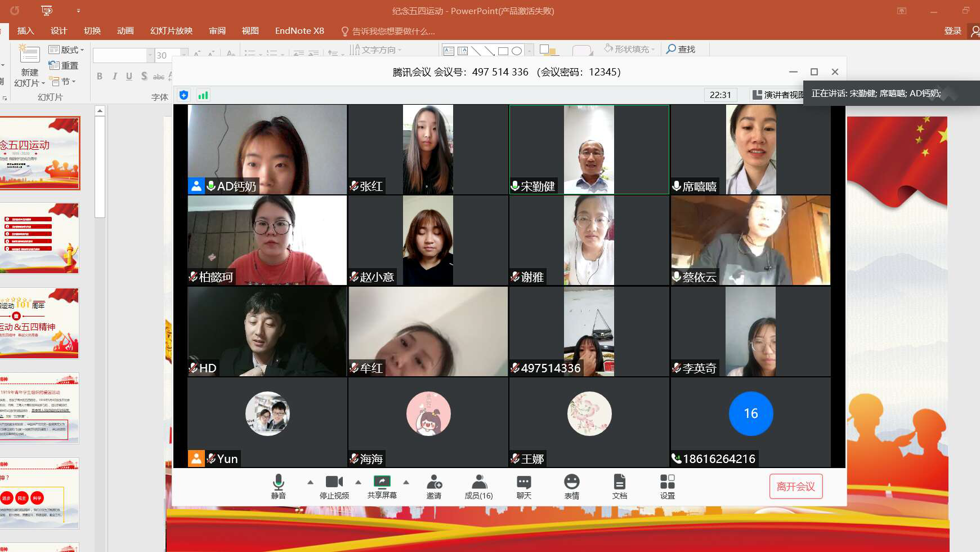Open the 幻灯片放映 ribbon tab
The width and height of the screenshot is (980, 552).
[171, 30]
